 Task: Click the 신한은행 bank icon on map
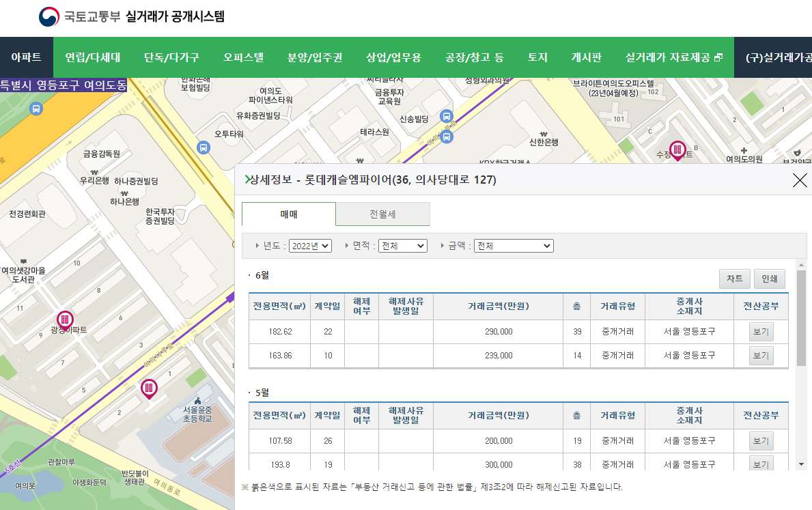click(x=543, y=134)
